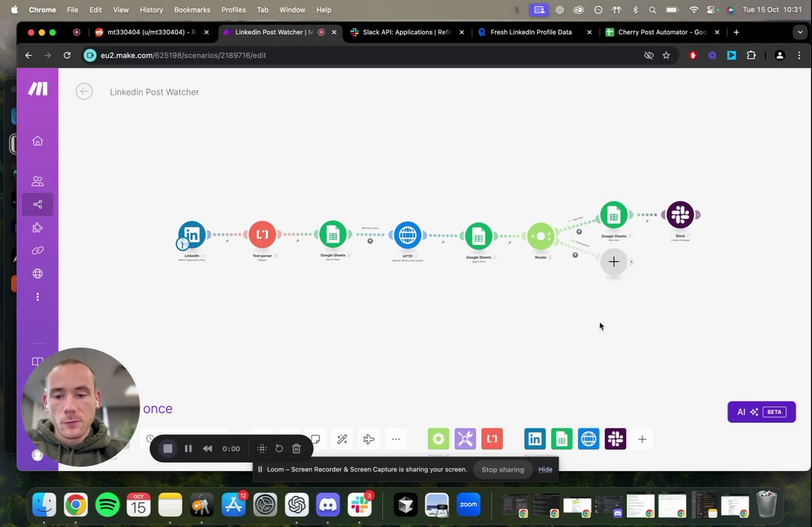Viewport: 812px width, 527px height.
Task: Click the plus to add a favorite app
Action: (x=642, y=439)
